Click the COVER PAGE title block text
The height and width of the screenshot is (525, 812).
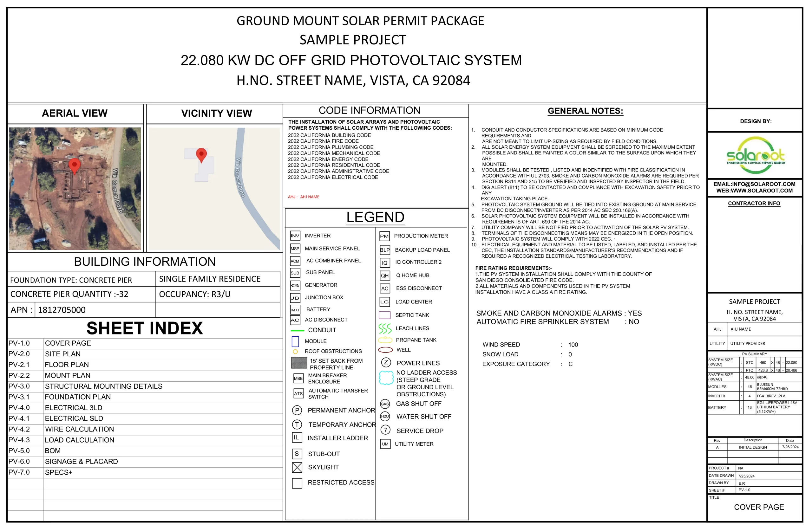tap(758, 507)
